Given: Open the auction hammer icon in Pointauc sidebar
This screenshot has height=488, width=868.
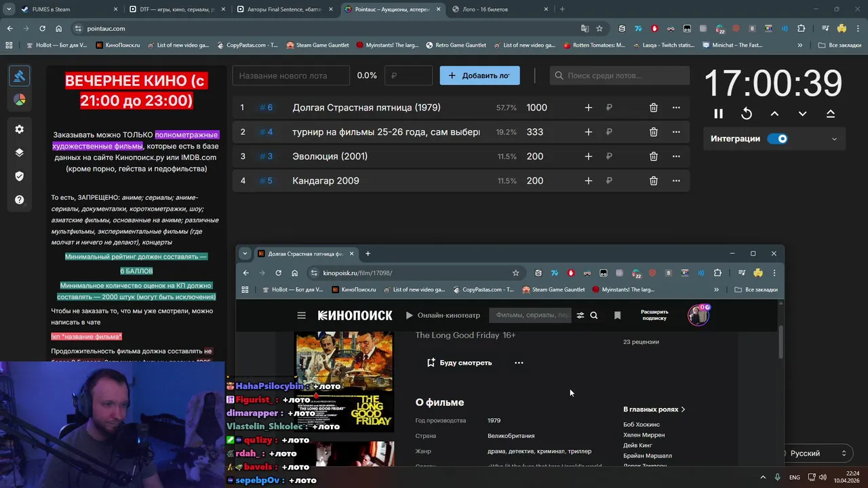Looking at the screenshot, I should [19, 76].
